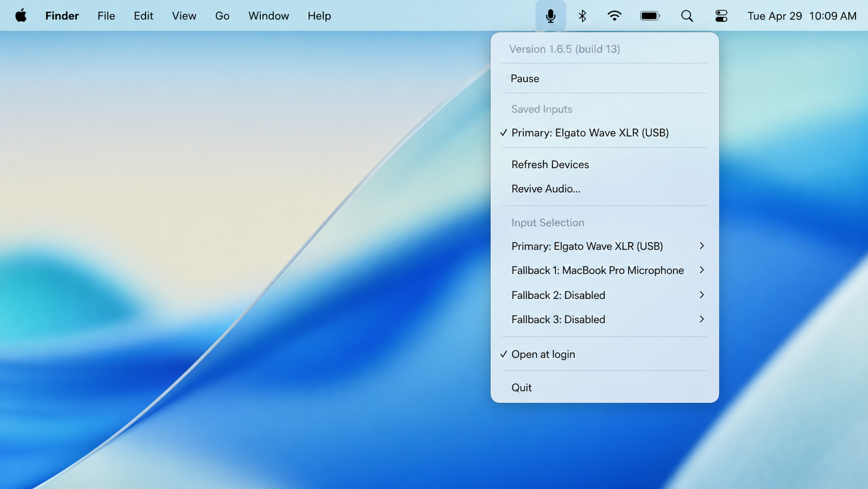The height and width of the screenshot is (489, 868).
Task: Open Spotlight search magnifier
Action: 687,16
